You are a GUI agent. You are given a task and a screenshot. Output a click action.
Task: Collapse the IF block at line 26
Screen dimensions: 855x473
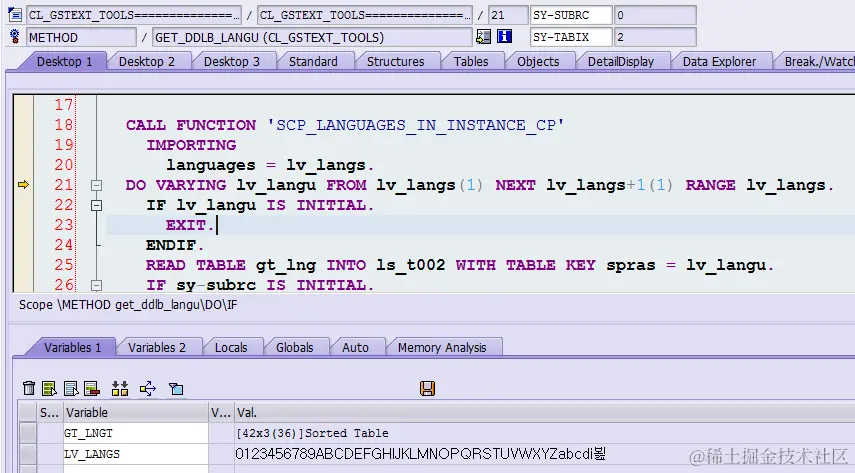pos(97,285)
